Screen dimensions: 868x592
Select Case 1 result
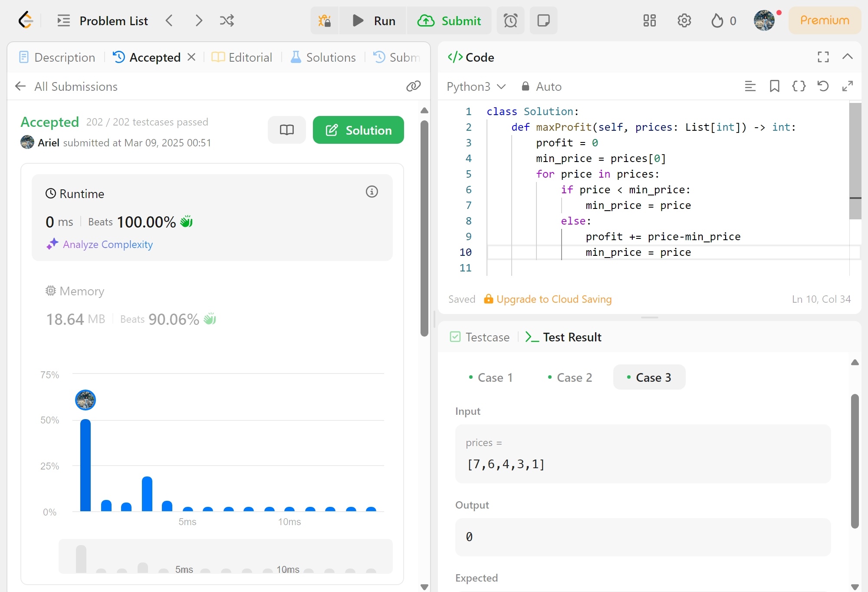(x=491, y=377)
